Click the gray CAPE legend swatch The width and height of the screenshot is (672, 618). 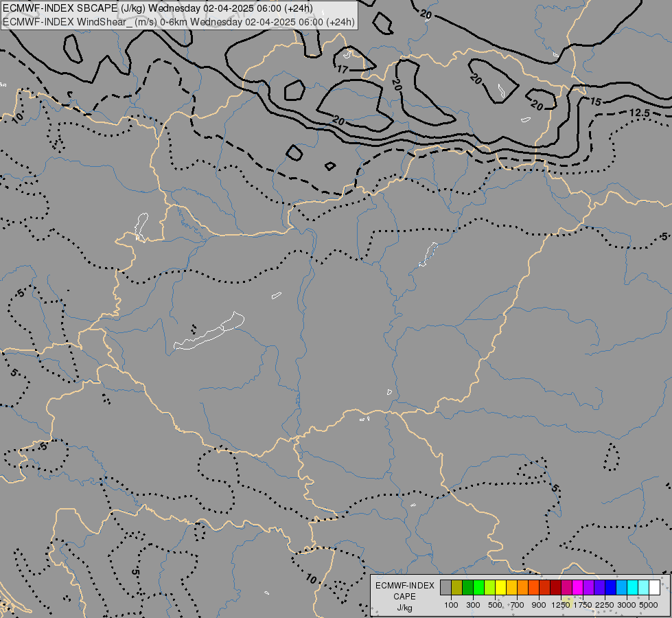445,588
